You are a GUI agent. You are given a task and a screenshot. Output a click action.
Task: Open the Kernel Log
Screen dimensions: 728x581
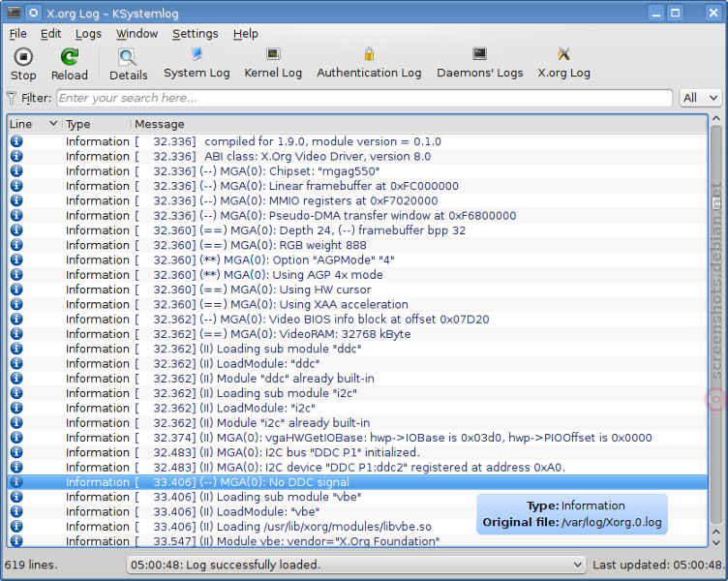pos(273,63)
